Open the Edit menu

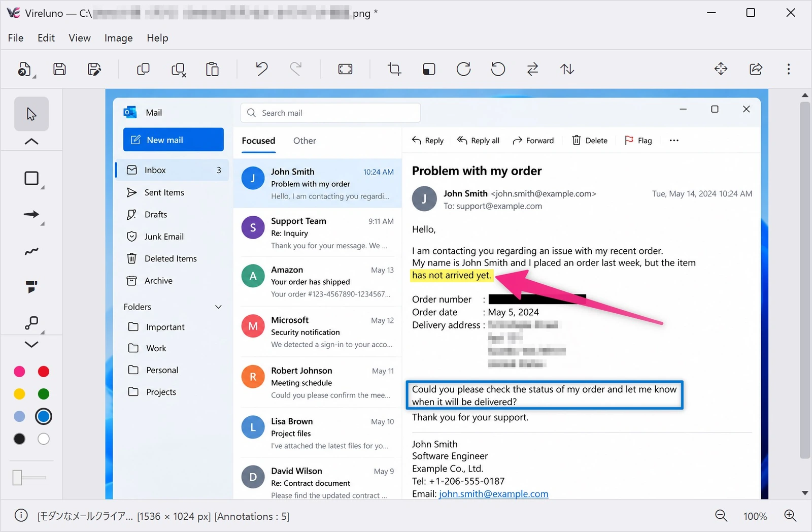coord(46,38)
